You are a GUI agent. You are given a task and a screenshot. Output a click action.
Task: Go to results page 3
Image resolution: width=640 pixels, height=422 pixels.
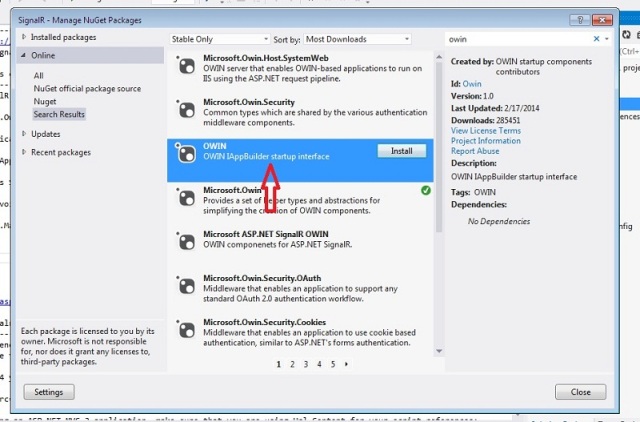tap(306, 364)
